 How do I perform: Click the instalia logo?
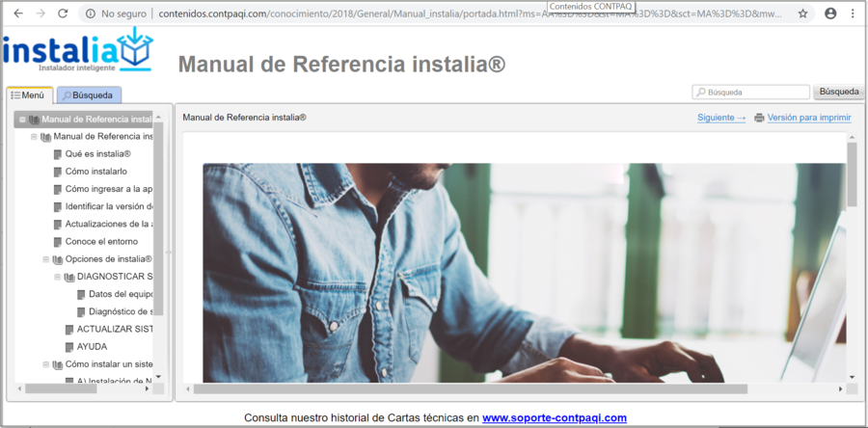coord(77,50)
